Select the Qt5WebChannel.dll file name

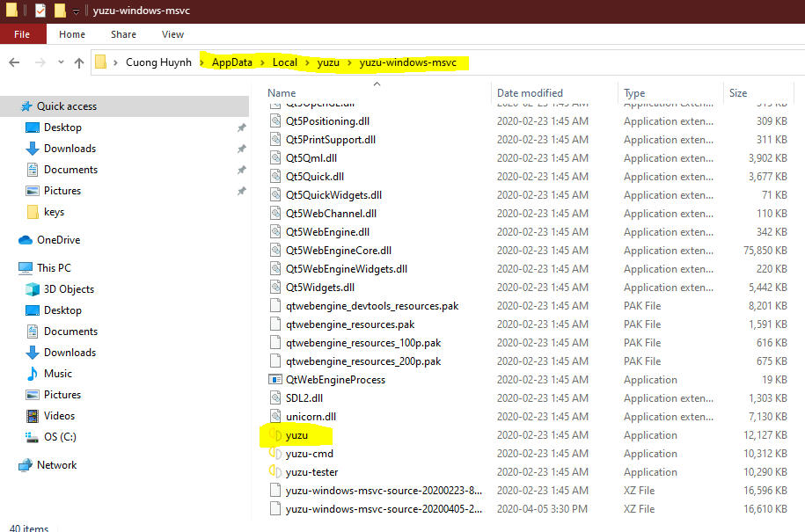[331, 214]
